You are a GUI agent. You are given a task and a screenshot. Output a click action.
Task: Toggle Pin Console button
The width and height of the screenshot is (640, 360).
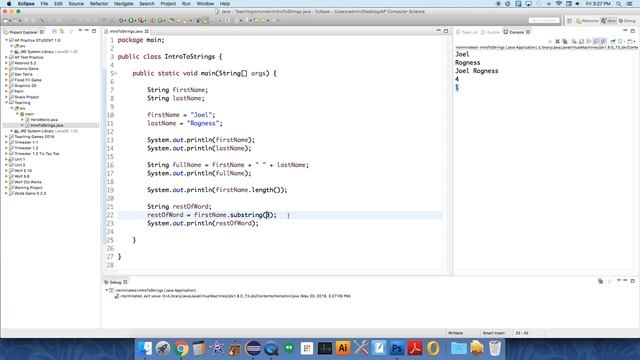(x=613, y=42)
